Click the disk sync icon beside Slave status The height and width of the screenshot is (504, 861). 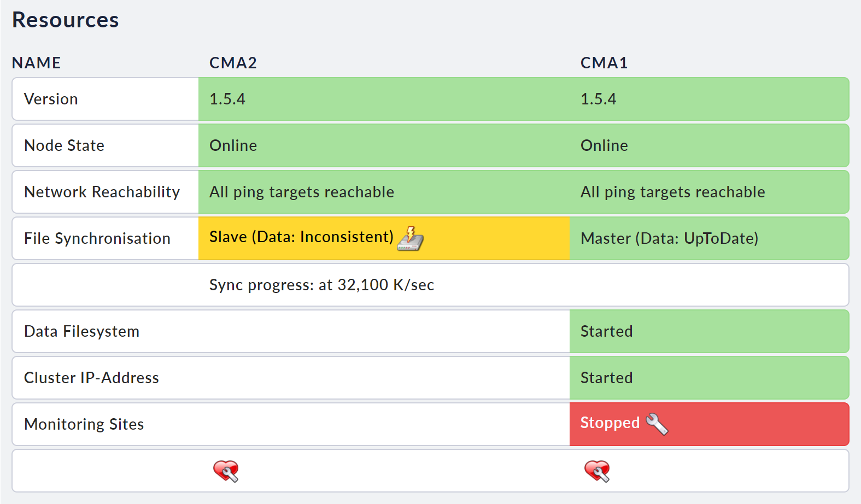[411, 238]
